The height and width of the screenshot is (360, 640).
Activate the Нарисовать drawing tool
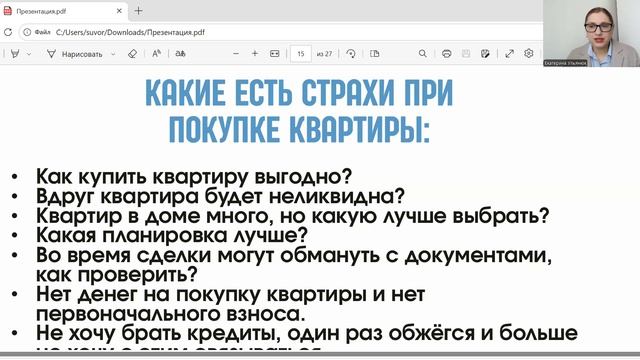[74, 54]
